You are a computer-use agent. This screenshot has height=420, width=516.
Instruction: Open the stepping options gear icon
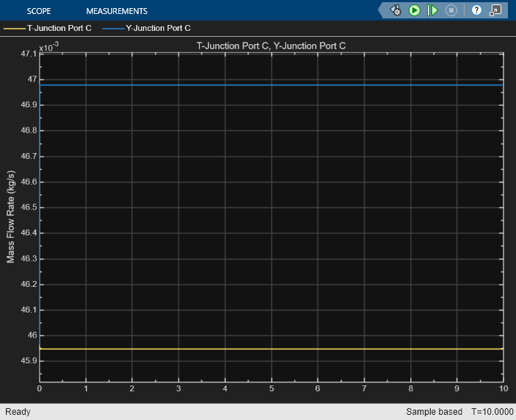(x=396, y=10)
